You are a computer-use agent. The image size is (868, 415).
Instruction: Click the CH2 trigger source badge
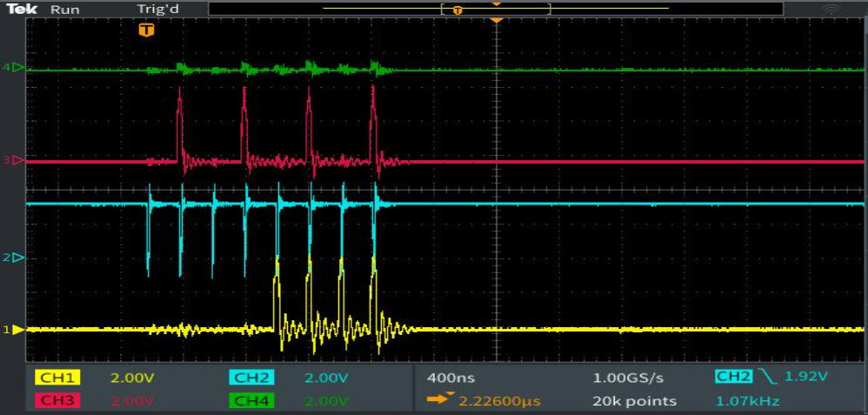click(735, 377)
